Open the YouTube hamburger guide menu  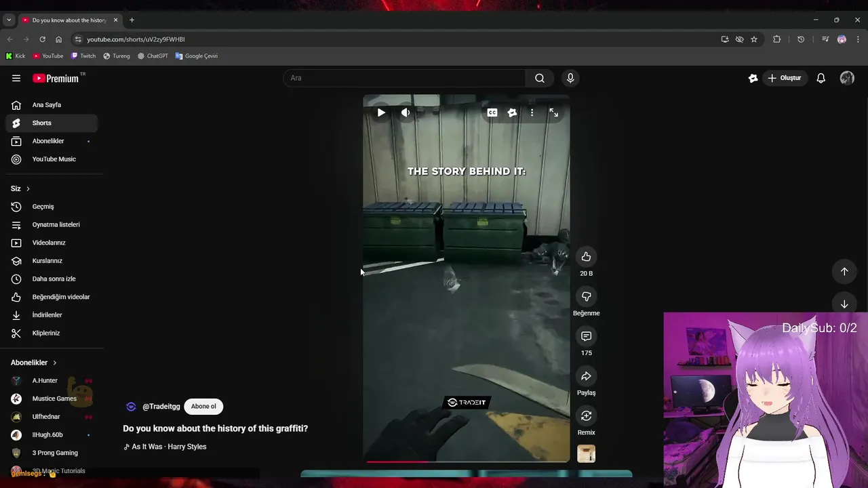click(16, 78)
